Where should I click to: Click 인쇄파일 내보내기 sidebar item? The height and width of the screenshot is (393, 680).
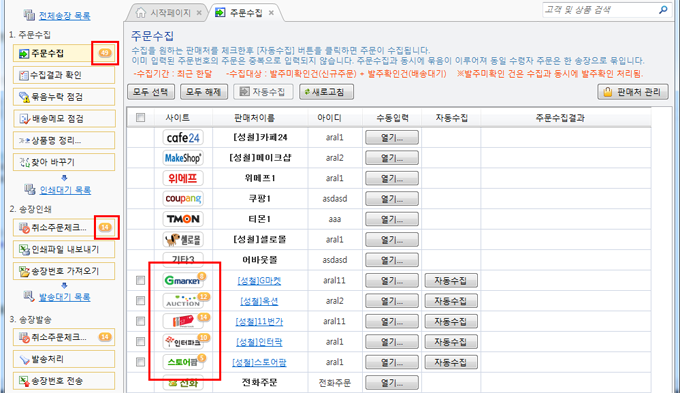click(64, 249)
